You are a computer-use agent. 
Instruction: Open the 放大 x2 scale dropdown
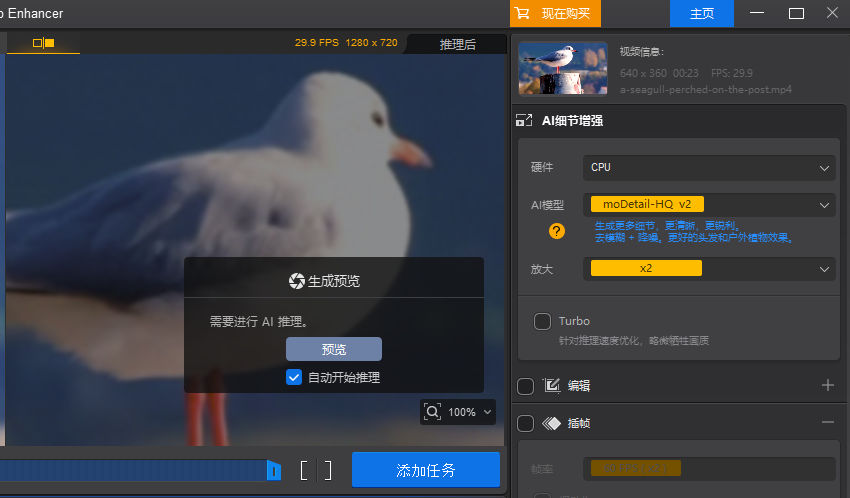point(709,269)
